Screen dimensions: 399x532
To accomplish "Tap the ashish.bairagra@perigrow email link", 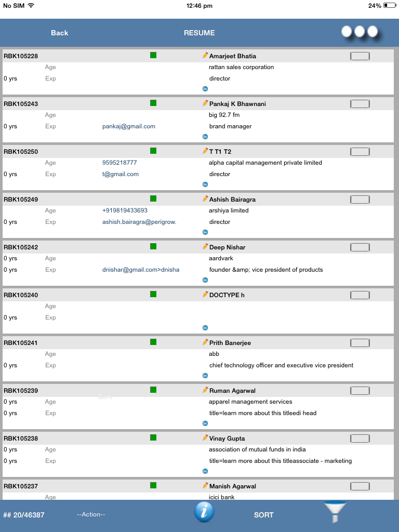I will 139,222.
